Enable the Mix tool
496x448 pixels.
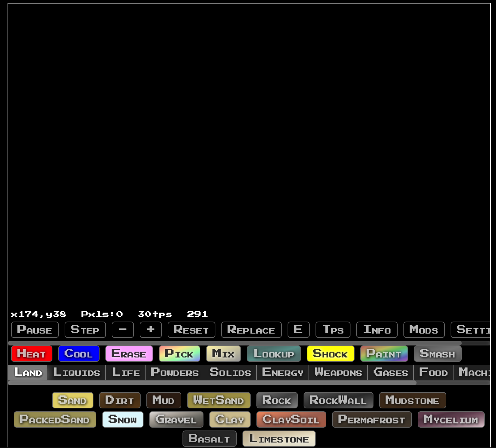(223, 354)
